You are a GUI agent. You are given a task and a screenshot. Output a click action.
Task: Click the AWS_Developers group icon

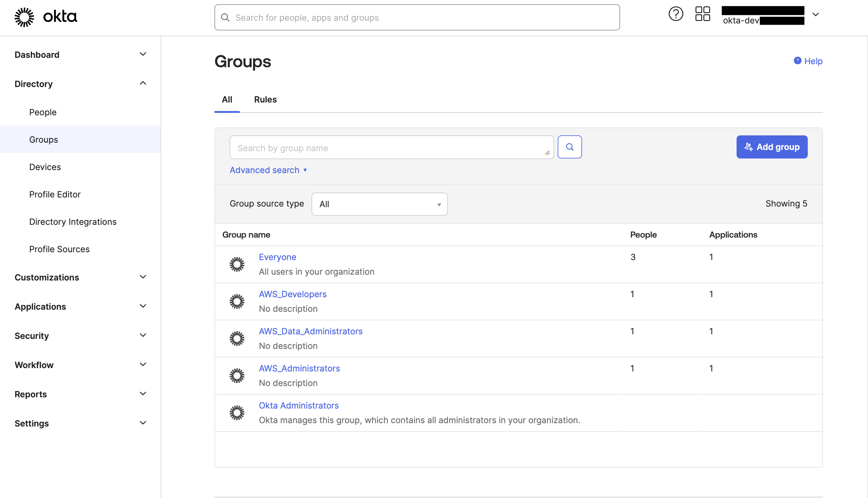click(237, 302)
